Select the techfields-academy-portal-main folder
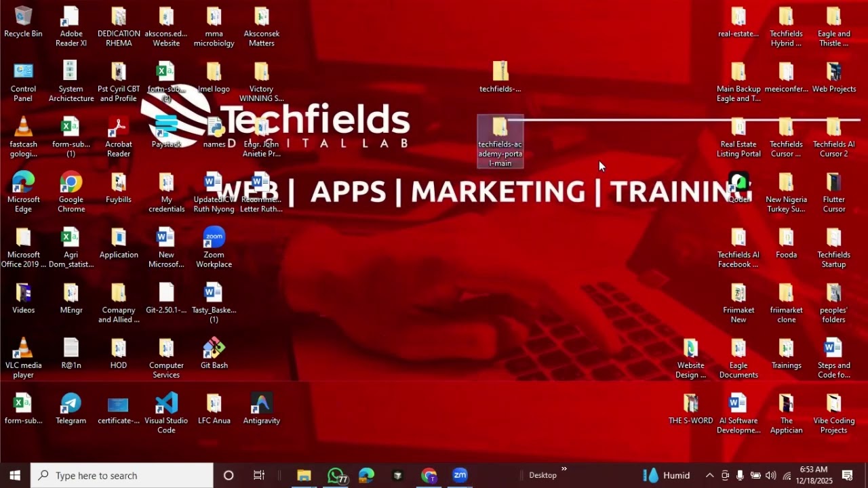Image resolution: width=868 pixels, height=488 pixels. [500, 142]
